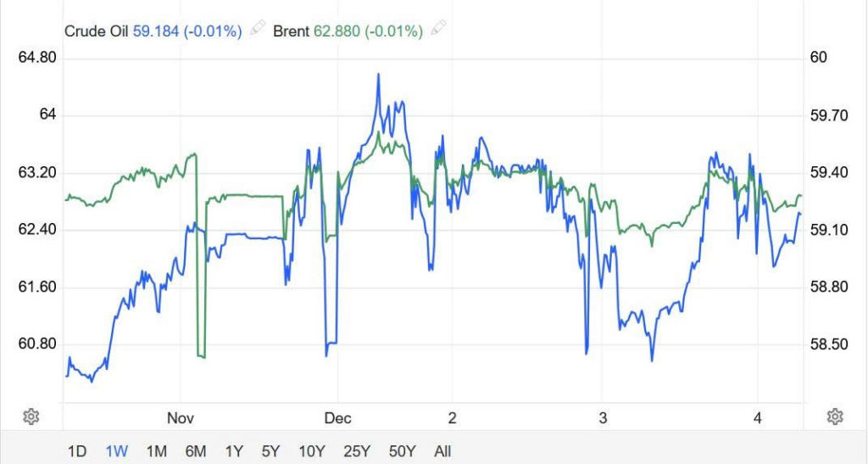868x464 pixels.
Task: Select the 1D time range
Action: pos(76,450)
